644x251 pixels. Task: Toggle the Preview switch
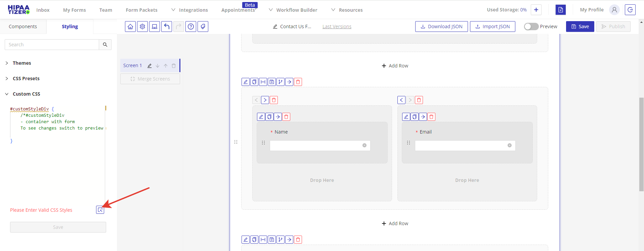pos(531,27)
